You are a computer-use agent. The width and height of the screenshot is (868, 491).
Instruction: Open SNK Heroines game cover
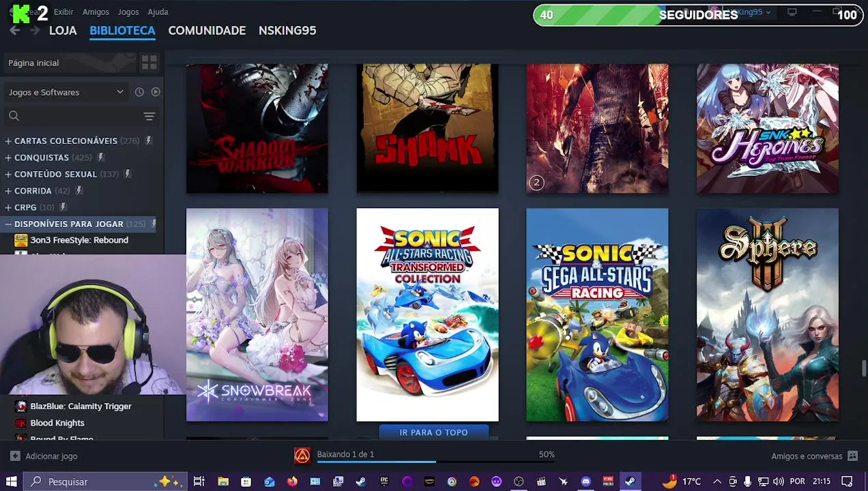[768, 129]
